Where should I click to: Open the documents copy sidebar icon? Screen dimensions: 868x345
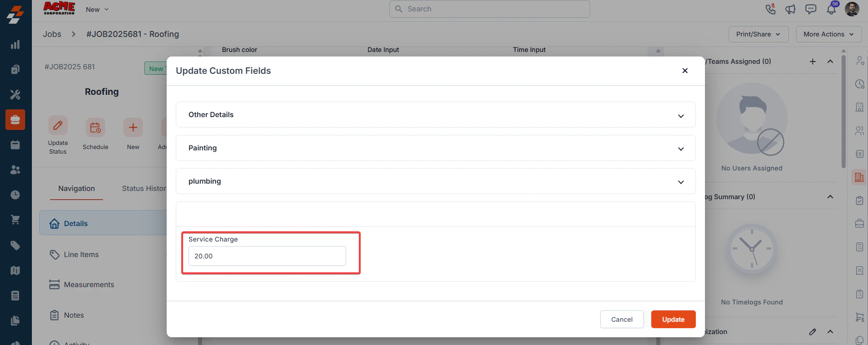[x=15, y=320]
